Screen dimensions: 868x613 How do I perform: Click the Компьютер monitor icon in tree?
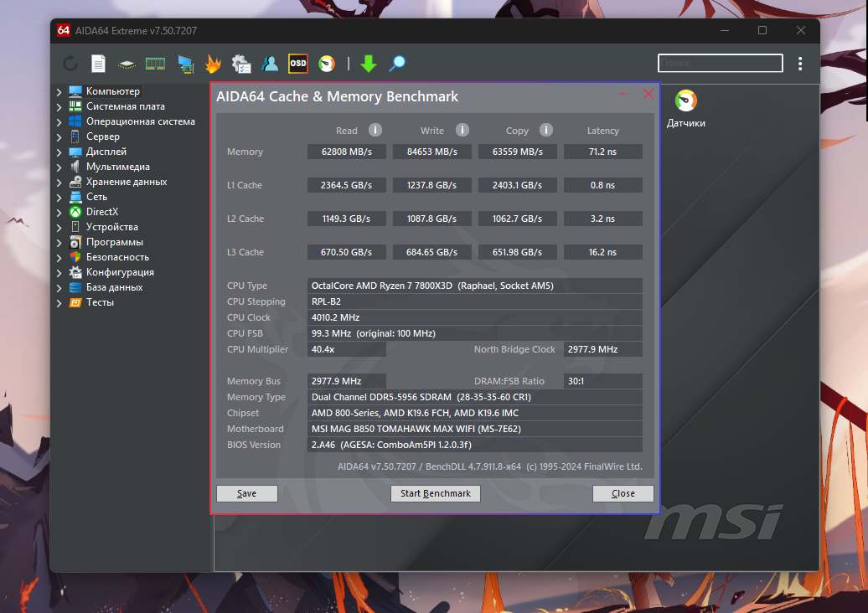click(x=75, y=91)
